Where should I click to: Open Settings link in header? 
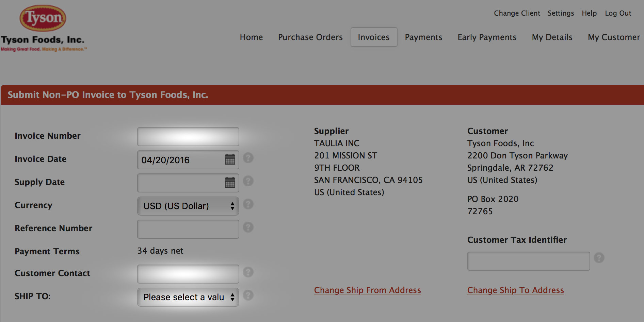coord(561,13)
